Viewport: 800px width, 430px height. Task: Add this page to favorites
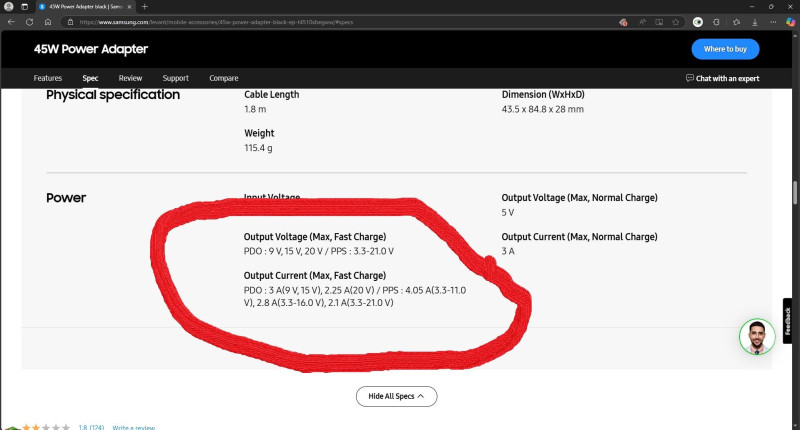click(x=676, y=22)
